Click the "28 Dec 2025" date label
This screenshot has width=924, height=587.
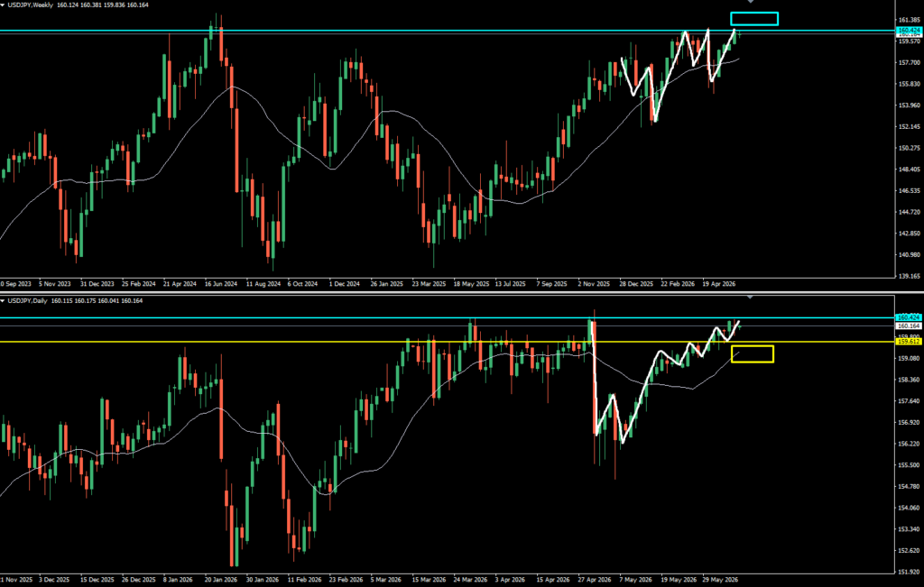click(x=636, y=284)
